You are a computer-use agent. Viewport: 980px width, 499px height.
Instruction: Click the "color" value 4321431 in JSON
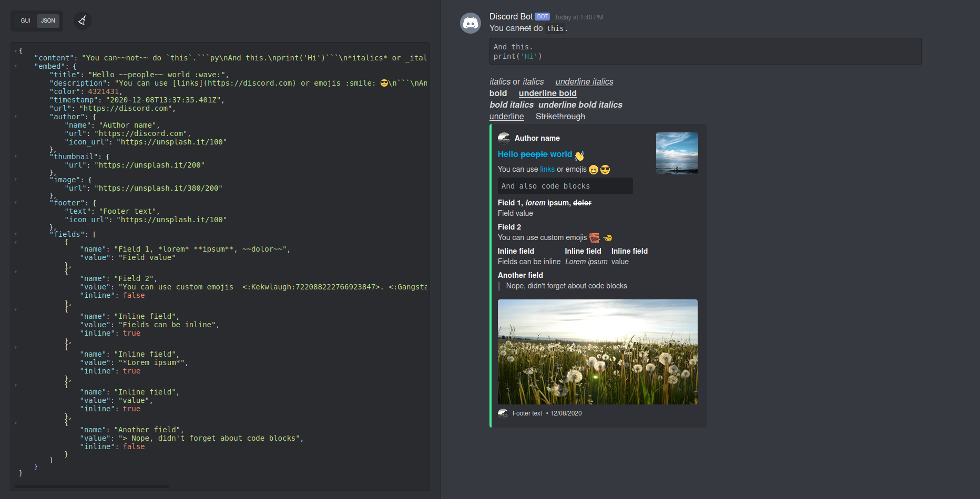(x=103, y=91)
